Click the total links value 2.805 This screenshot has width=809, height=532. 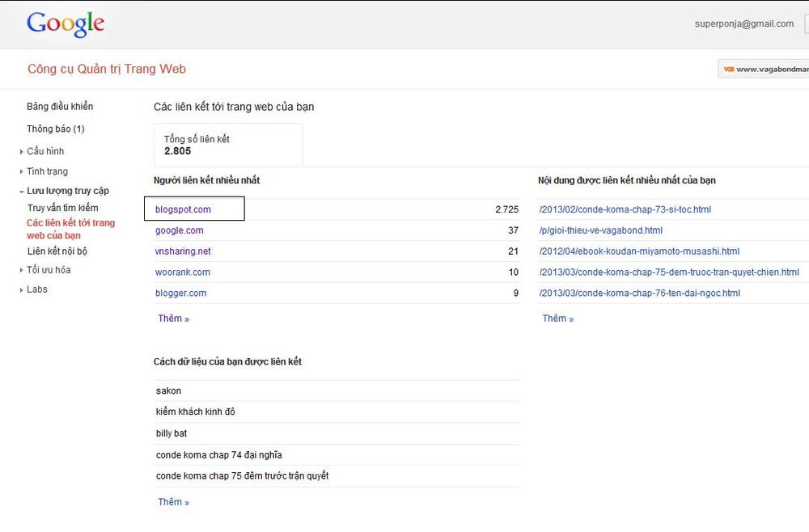177,151
